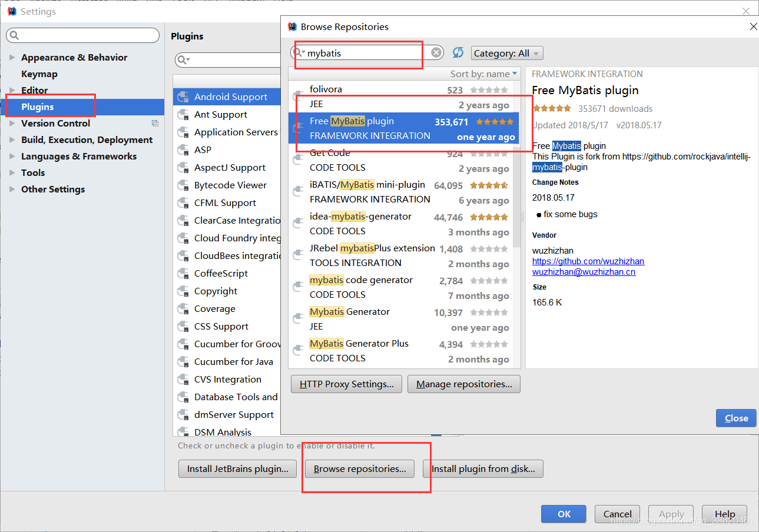Click the CVS Integration plugin icon

(x=183, y=380)
